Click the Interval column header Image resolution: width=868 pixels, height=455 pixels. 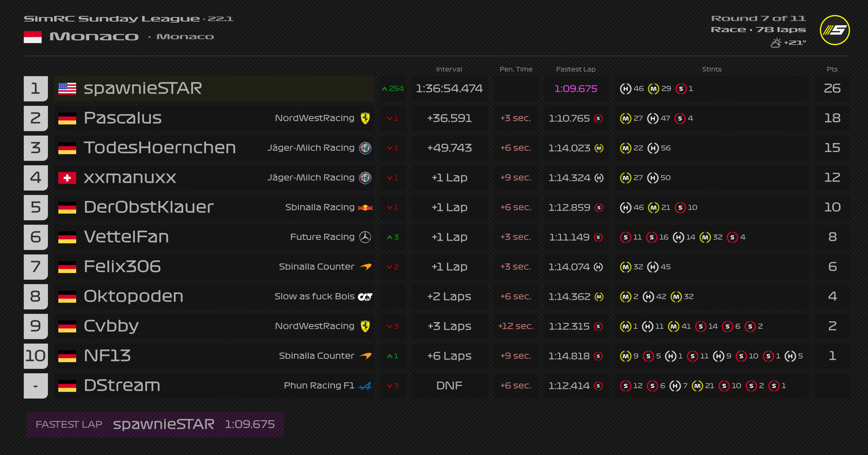point(449,69)
